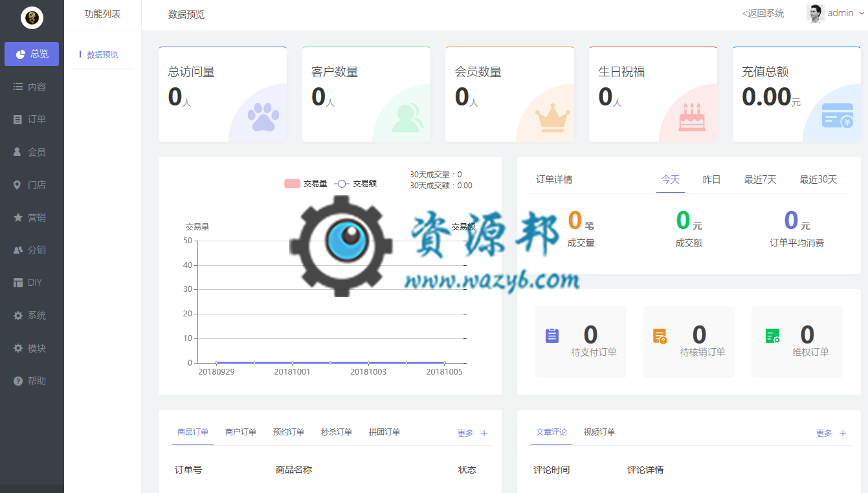Screen dimensions: 868x493
Task: Click the 商品名称 column header
Action: point(294,470)
